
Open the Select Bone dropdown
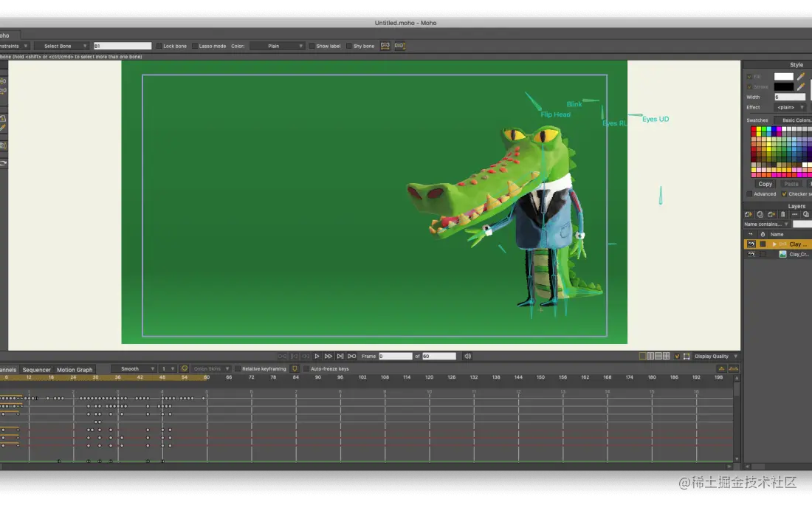click(x=62, y=46)
